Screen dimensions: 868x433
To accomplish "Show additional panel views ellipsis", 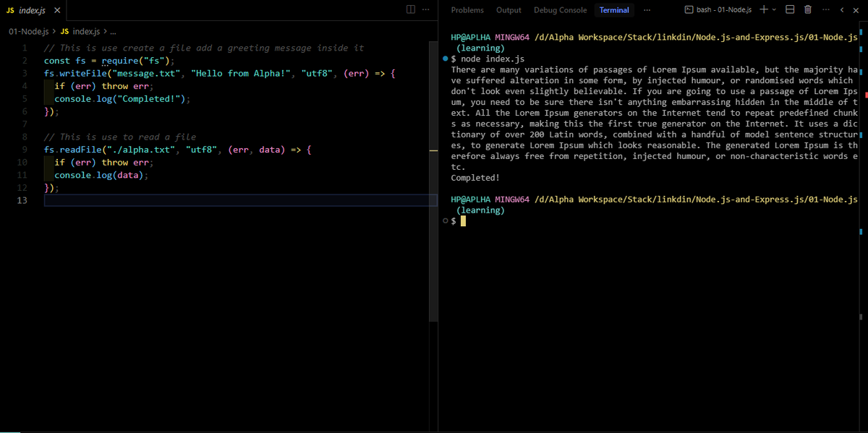I will (x=646, y=10).
